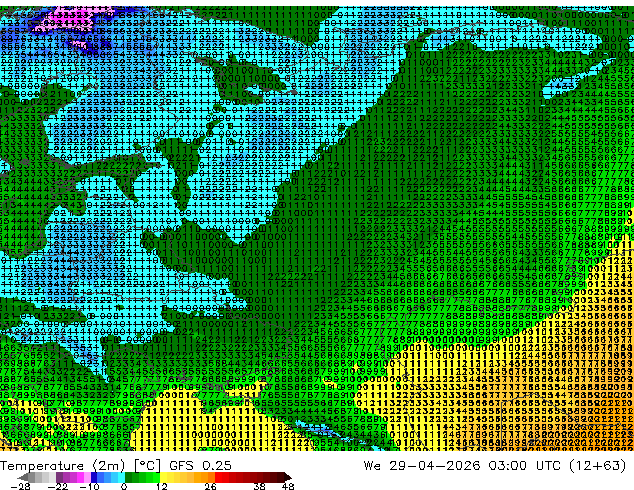Click the 0 legend scale label
The image size is (634, 490).
point(124,486)
